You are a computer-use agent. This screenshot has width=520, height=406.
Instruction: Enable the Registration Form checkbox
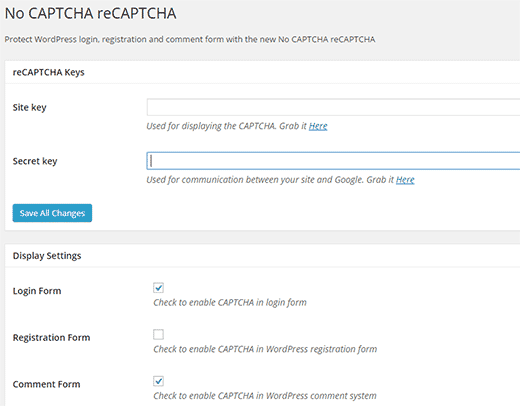(158, 334)
